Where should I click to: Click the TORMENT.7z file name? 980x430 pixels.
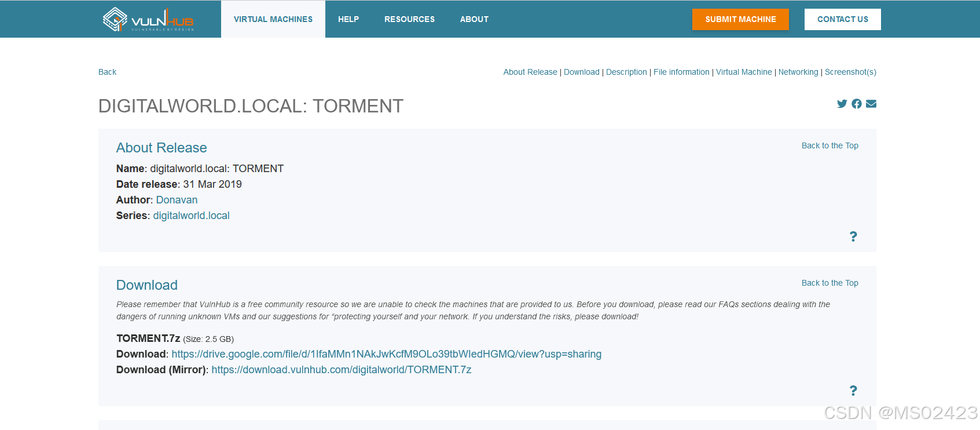(148, 338)
